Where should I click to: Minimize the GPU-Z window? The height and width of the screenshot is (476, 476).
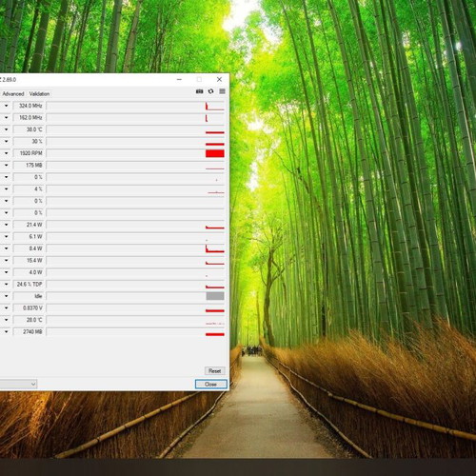[179, 79]
